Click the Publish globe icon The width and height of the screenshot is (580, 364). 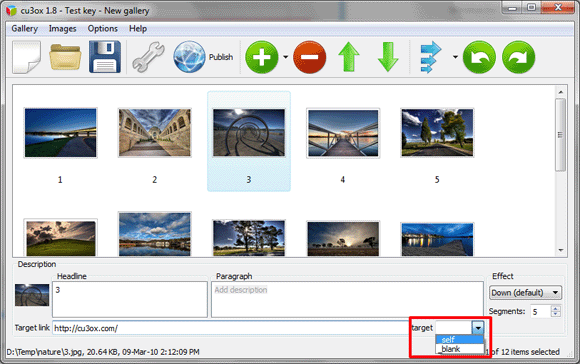tap(189, 57)
